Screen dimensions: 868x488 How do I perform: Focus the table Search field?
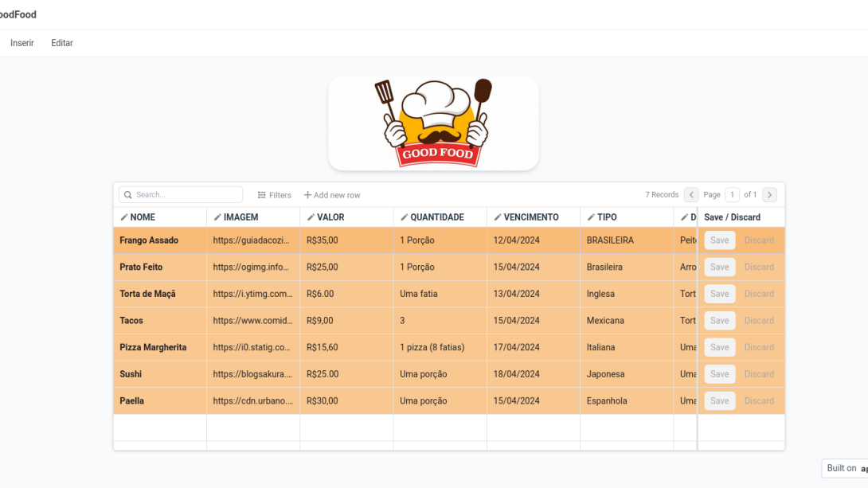(181, 195)
